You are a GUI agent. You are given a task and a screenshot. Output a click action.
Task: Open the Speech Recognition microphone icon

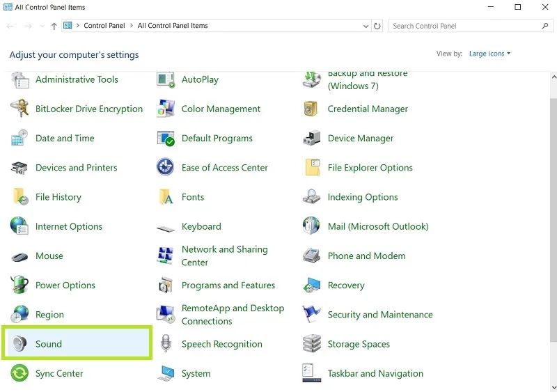[166, 344]
